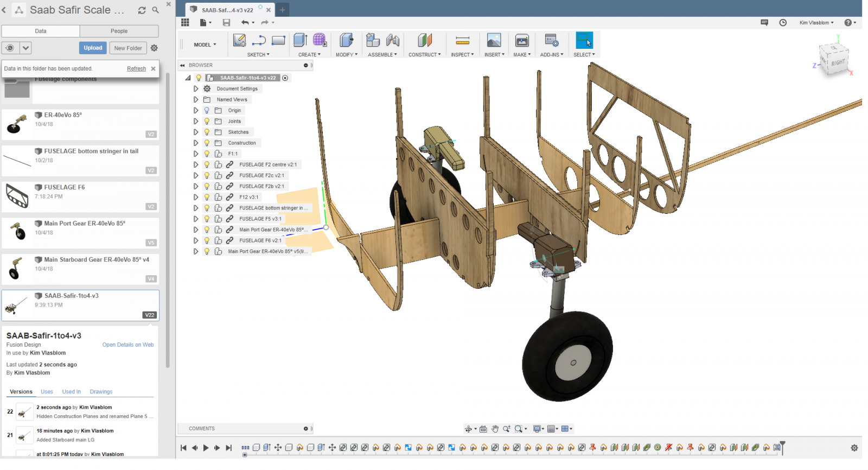Open the 3D Print Make icon

[x=522, y=40]
